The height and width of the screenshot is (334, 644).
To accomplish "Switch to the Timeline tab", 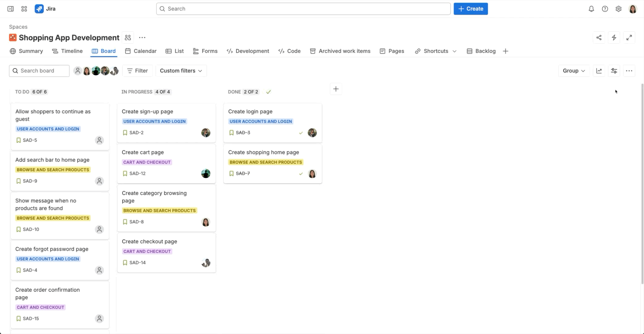I will coord(67,51).
